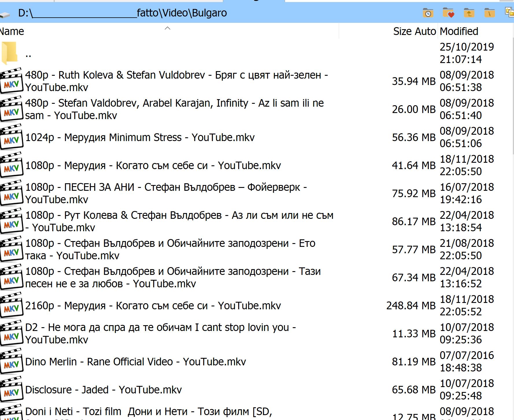Click the MKV icon of the 2160p Мерудия file
The width and height of the screenshot is (514, 420).
click(11, 306)
